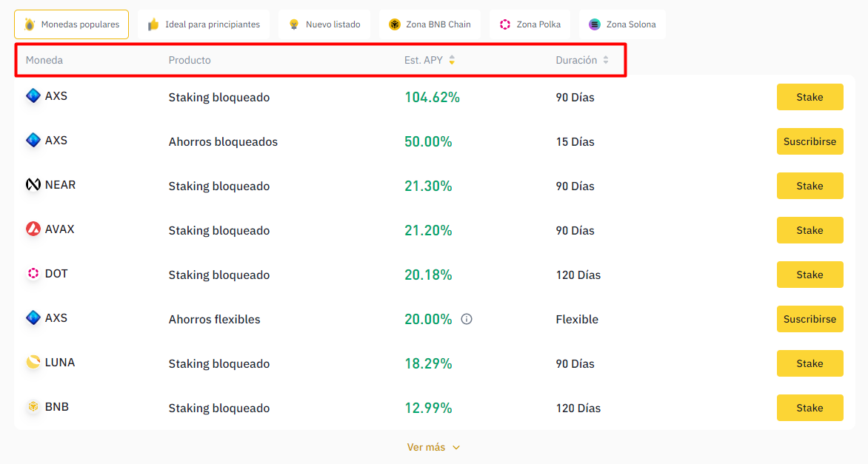Click the Moneda column header
This screenshot has width=868, height=464.
44,60
